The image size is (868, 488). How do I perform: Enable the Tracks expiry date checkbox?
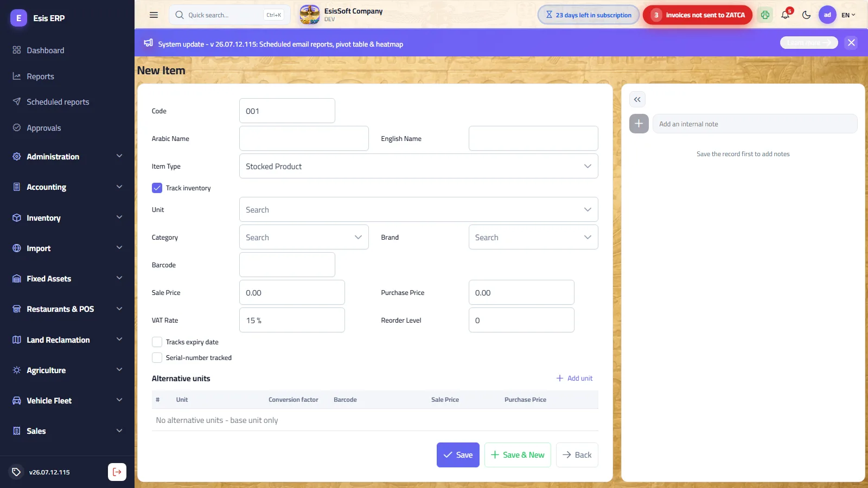[157, 342]
